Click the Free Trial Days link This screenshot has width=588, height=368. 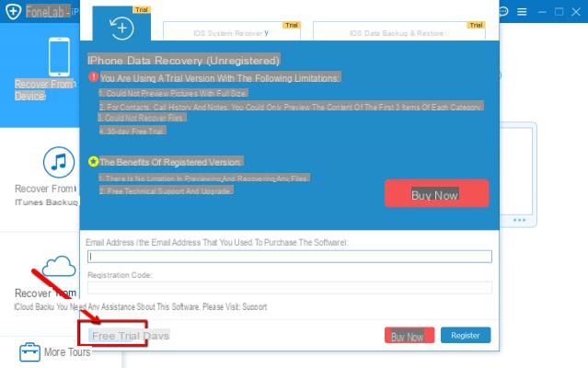130,336
